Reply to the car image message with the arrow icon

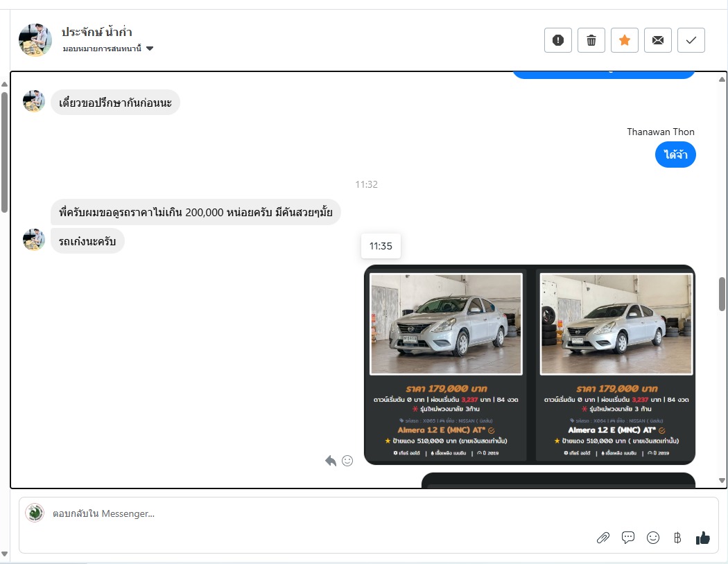[331, 461]
